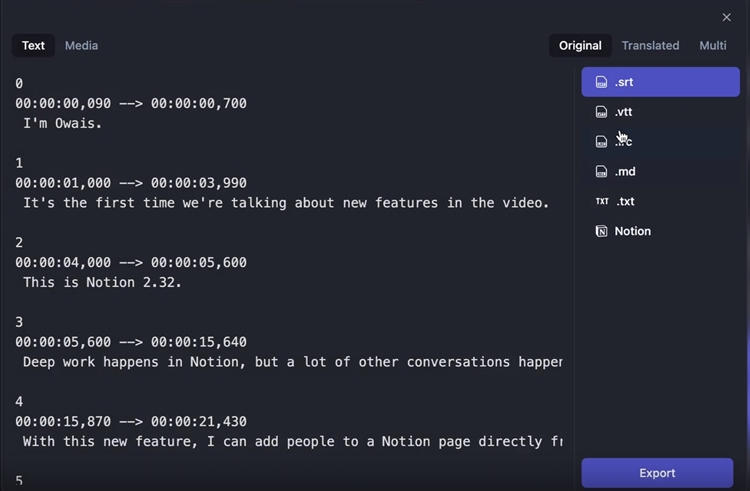
Task: Click the TXT icon beside .txt
Action: [602, 201]
